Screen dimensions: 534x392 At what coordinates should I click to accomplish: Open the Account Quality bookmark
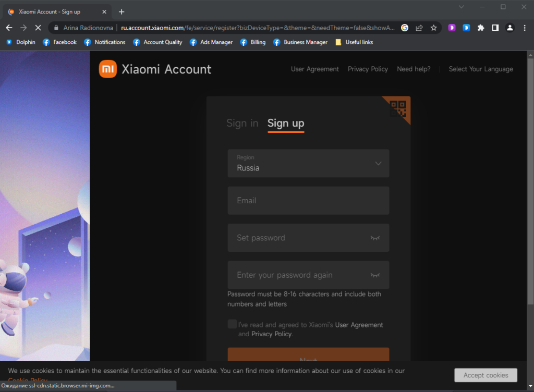click(157, 42)
